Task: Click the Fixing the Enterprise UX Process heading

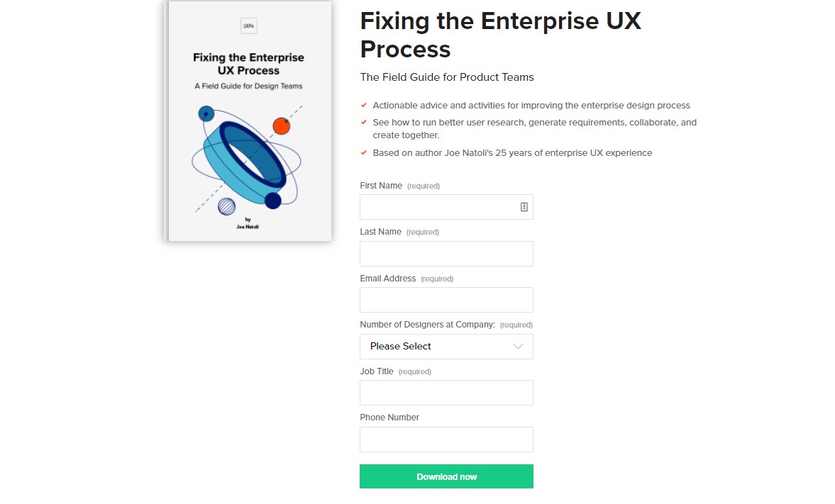Action: coord(500,35)
